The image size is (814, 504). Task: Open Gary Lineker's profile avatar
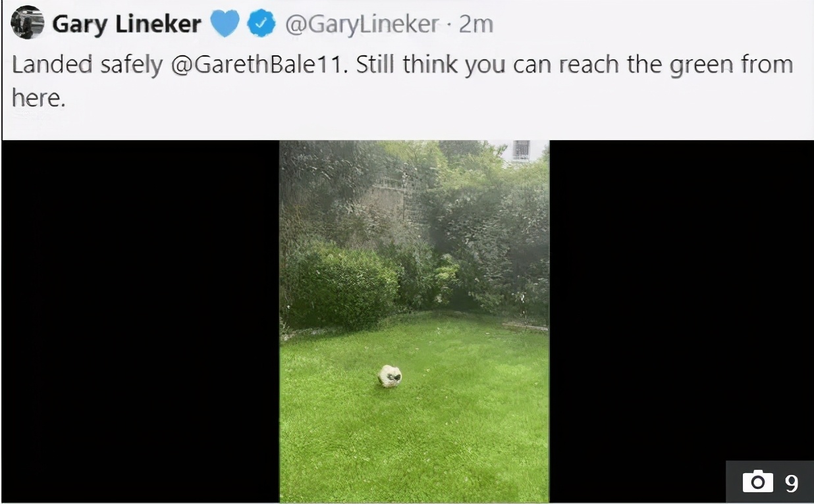coord(27,24)
